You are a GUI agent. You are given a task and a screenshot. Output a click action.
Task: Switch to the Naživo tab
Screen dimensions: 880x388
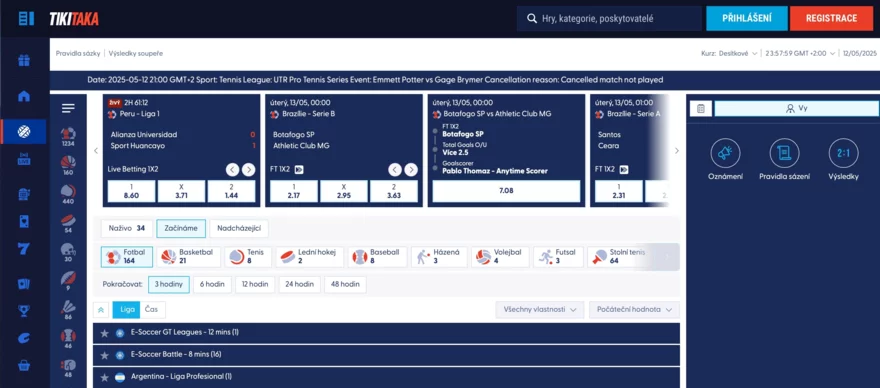tap(127, 229)
